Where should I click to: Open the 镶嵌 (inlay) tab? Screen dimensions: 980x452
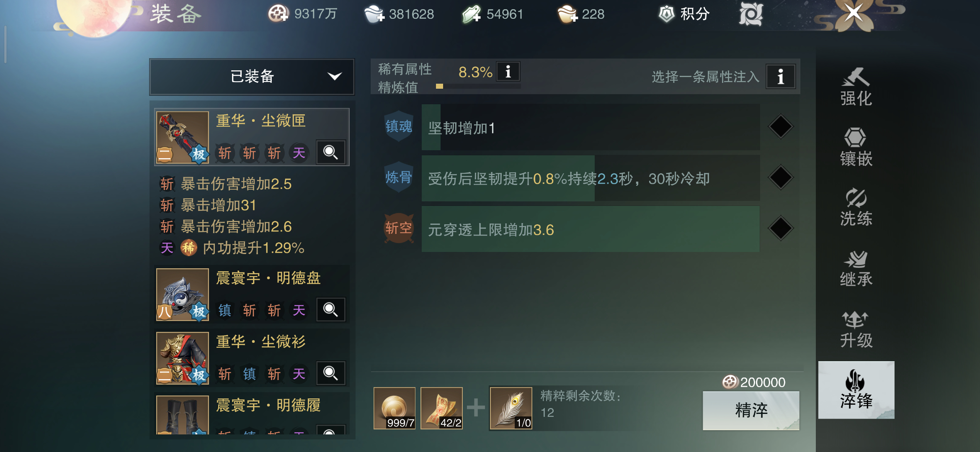(x=856, y=147)
